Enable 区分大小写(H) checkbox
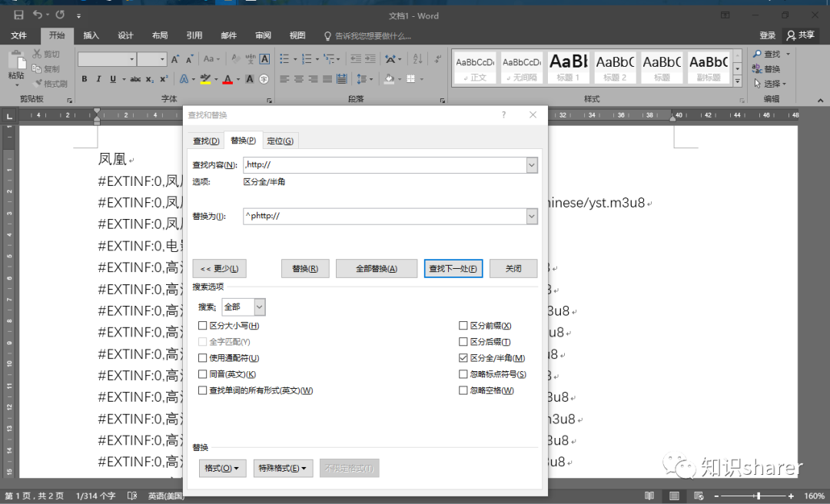 click(202, 326)
